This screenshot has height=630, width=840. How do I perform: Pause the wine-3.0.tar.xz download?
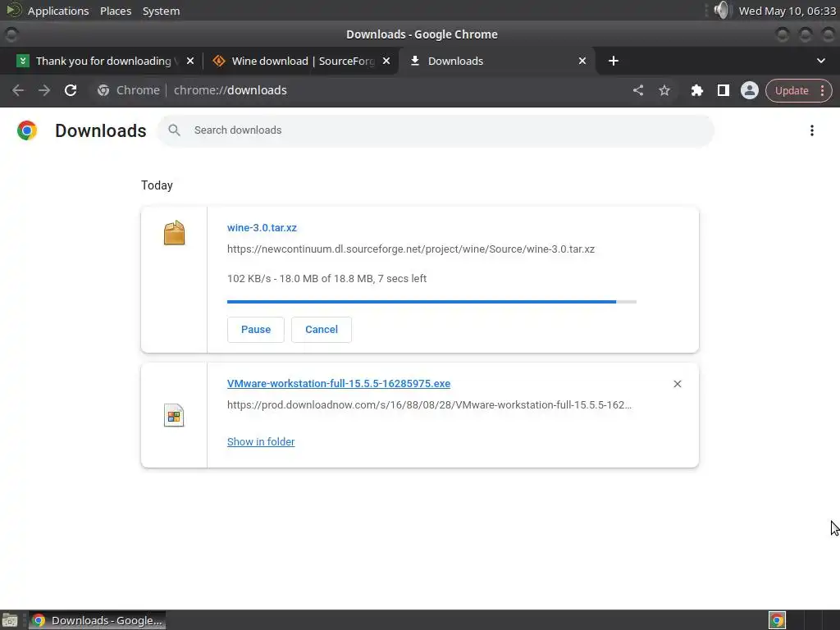tap(256, 330)
